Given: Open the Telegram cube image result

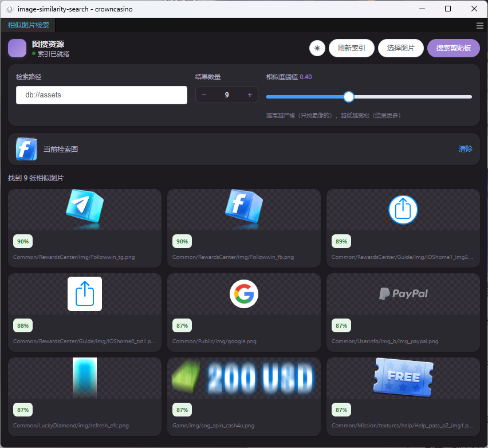Looking at the screenshot, I should click(85, 209).
